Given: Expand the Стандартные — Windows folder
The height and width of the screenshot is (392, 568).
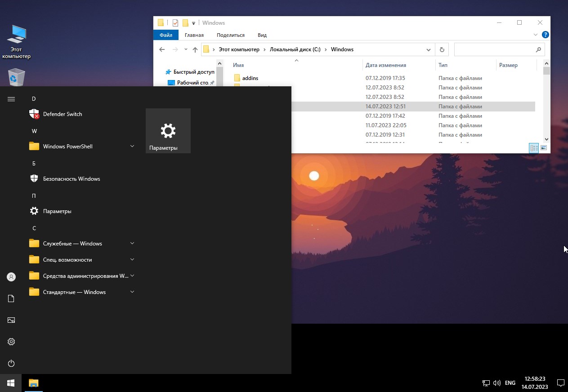Looking at the screenshot, I should point(132,292).
